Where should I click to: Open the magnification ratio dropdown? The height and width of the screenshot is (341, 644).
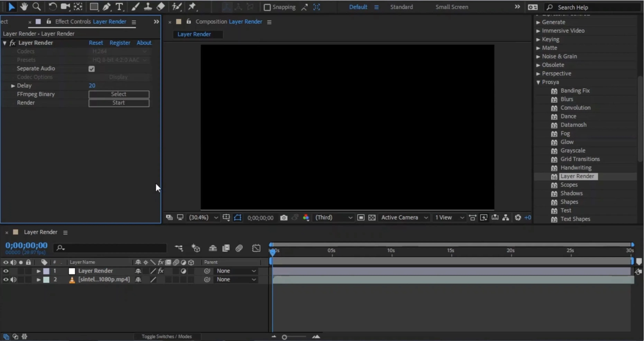coord(204,218)
